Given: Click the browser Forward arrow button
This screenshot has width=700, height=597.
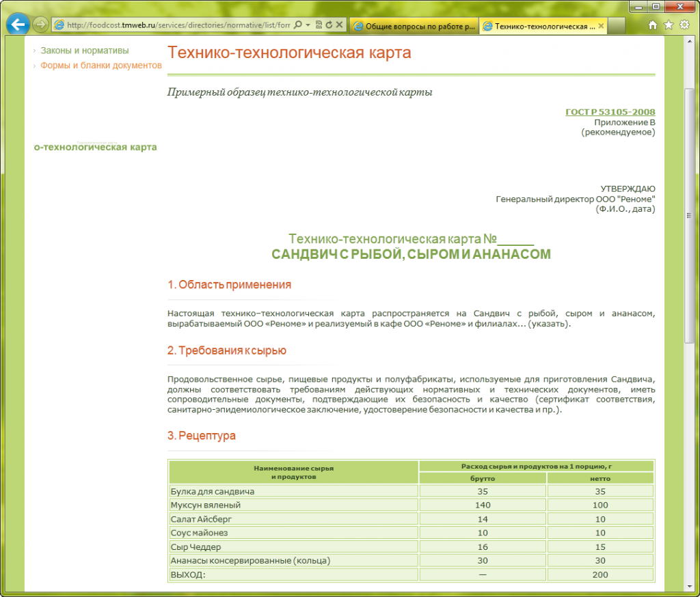Looking at the screenshot, I should pos(40,25).
